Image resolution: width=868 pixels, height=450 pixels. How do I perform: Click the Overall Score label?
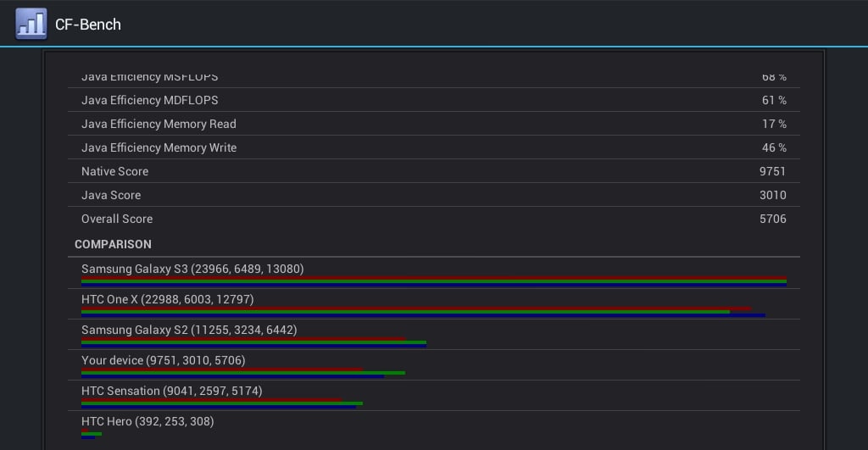117,219
